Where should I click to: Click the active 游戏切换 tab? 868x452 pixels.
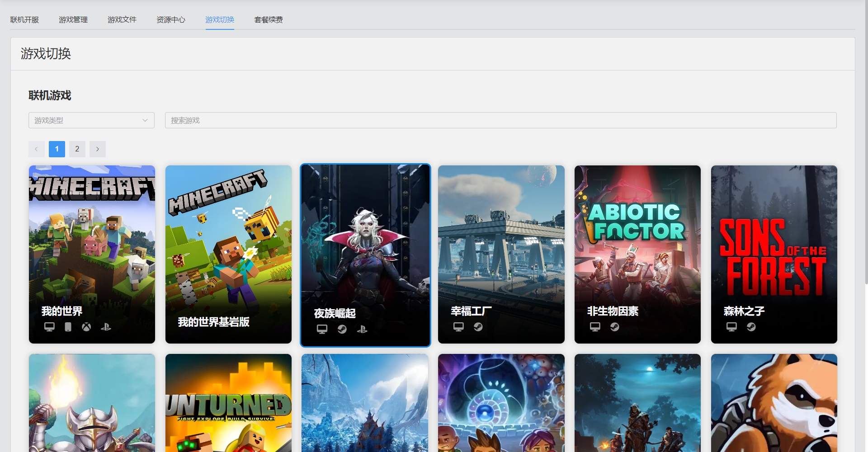[220, 20]
